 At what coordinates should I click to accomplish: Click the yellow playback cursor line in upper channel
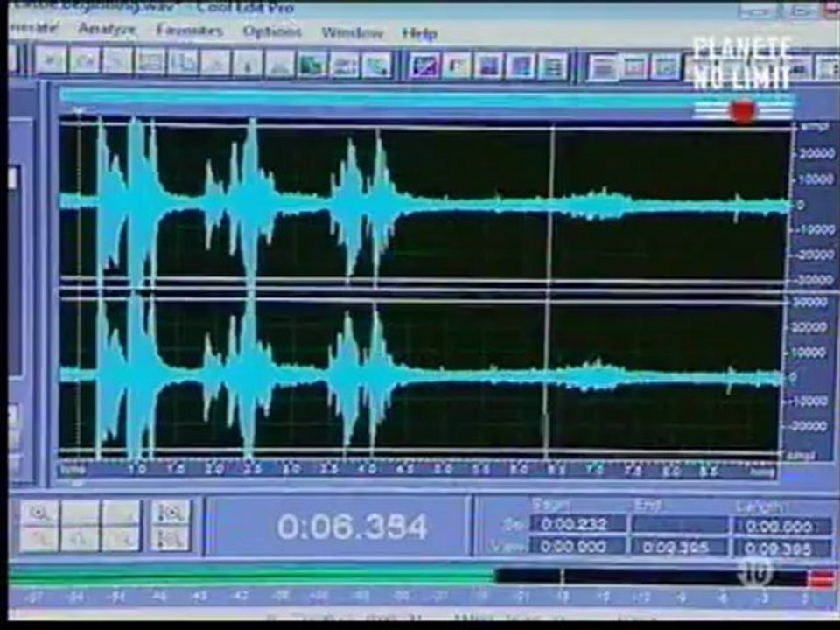[552, 204]
